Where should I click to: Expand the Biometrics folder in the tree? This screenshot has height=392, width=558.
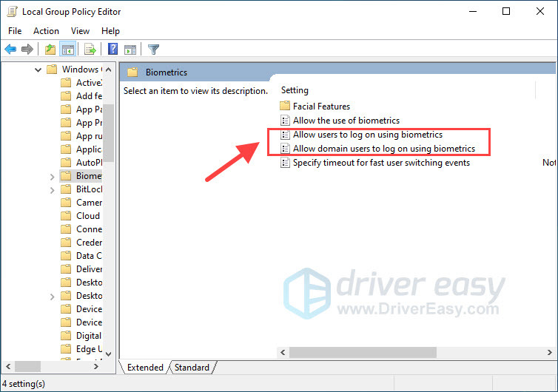point(52,176)
